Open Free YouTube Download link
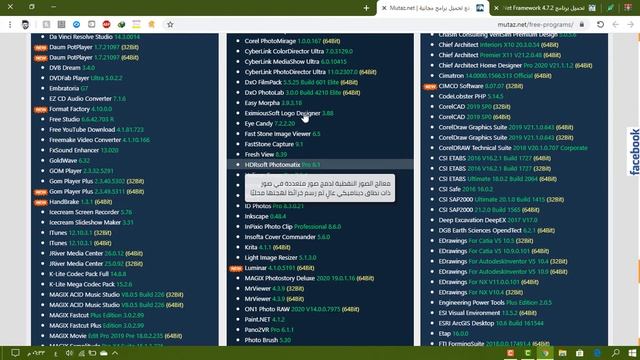The image size is (640, 360). pyautogui.click(x=96, y=129)
